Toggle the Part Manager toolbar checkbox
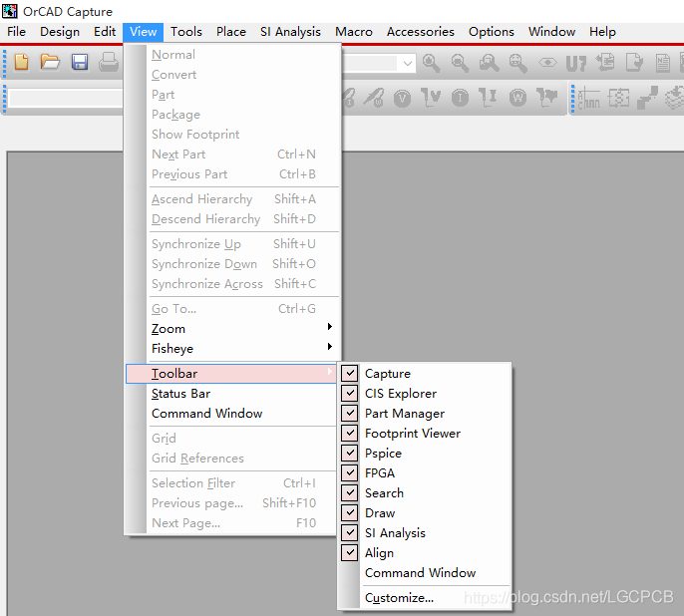Image resolution: width=684 pixels, height=616 pixels. pos(350,413)
